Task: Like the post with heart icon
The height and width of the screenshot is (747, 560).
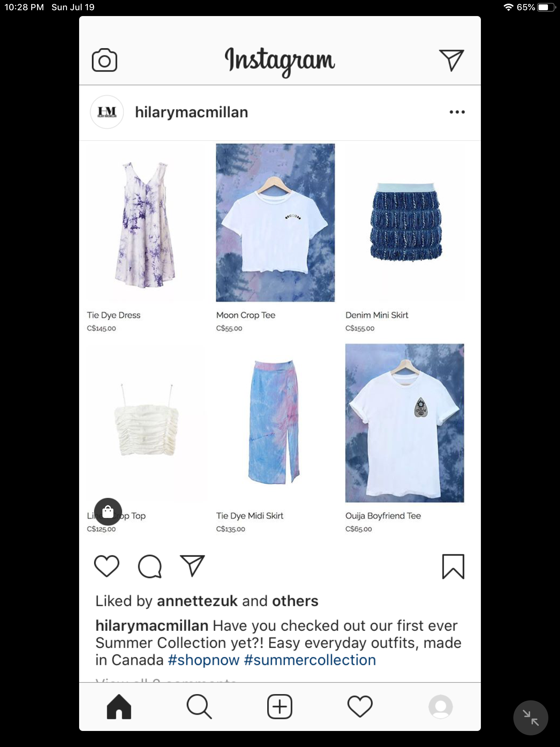Action: click(107, 566)
